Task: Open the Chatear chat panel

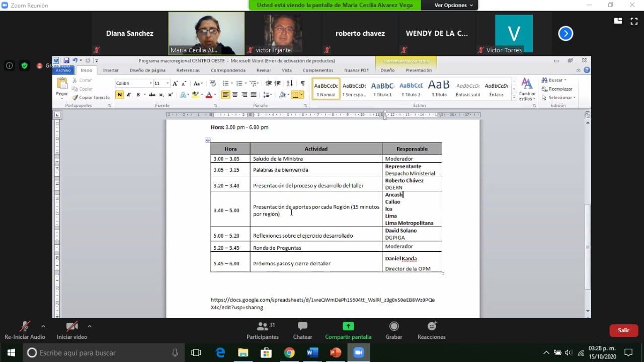Action: click(302, 327)
